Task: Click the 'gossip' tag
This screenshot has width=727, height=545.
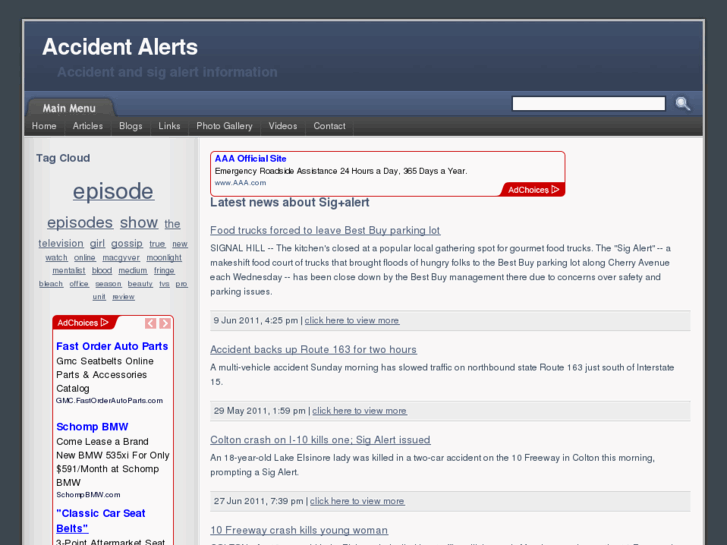Action: [127, 244]
